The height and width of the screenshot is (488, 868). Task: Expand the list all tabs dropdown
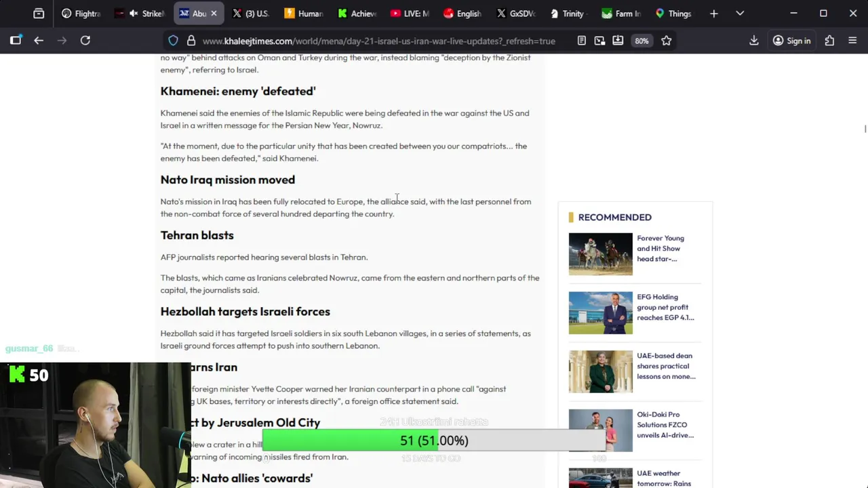pos(740,14)
